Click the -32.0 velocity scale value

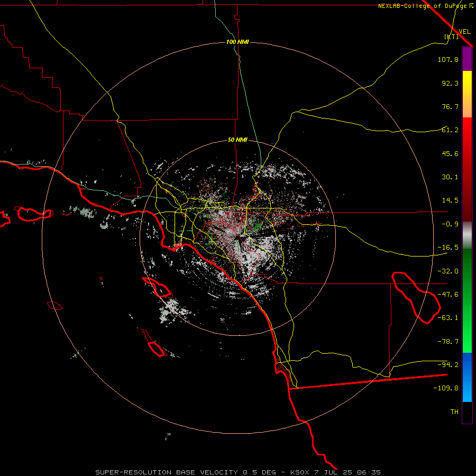tap(448, 271)
